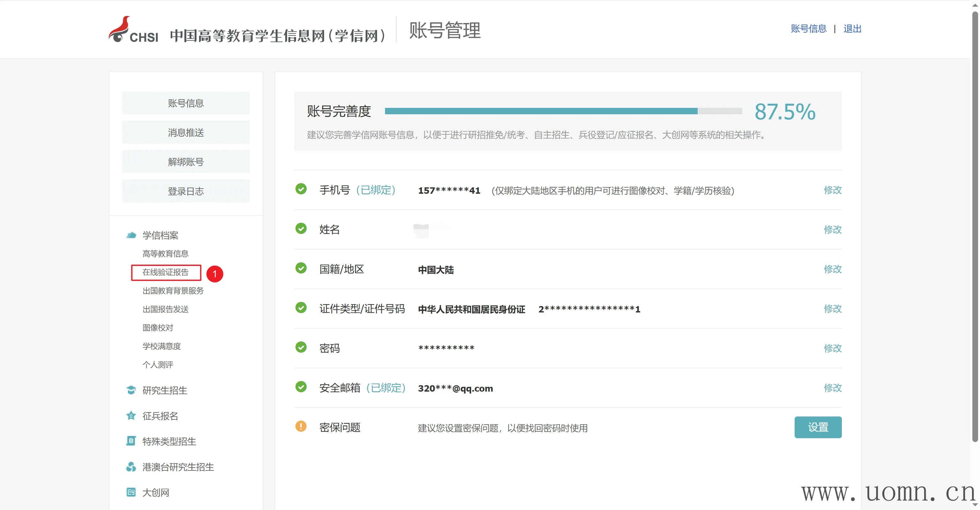980x510 pixels.
Task: Expand the 学信档案 section
Action: click(x=160, y=235)
